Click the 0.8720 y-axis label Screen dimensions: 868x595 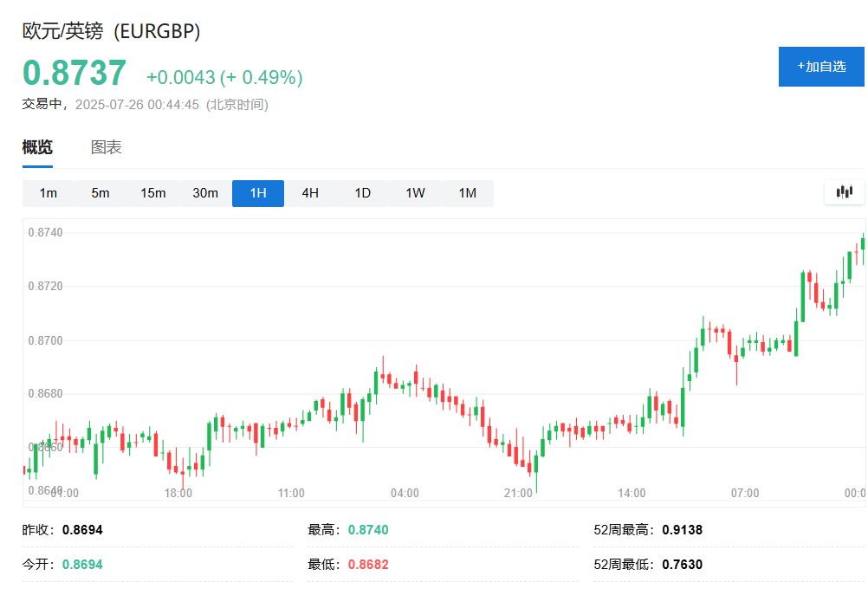45,286
